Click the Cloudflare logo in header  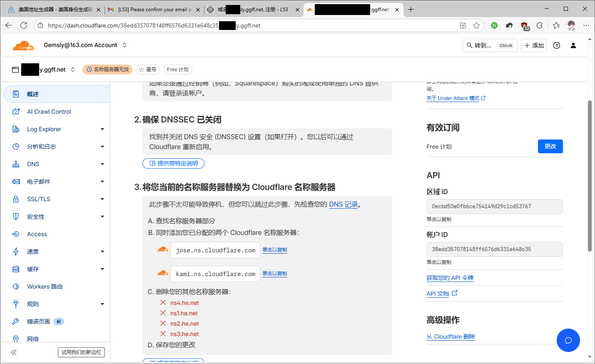point(23,45)
